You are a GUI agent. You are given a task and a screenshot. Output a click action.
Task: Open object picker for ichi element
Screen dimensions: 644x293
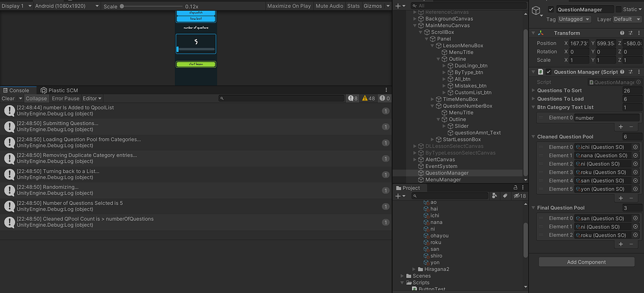(x=635, y=147)
